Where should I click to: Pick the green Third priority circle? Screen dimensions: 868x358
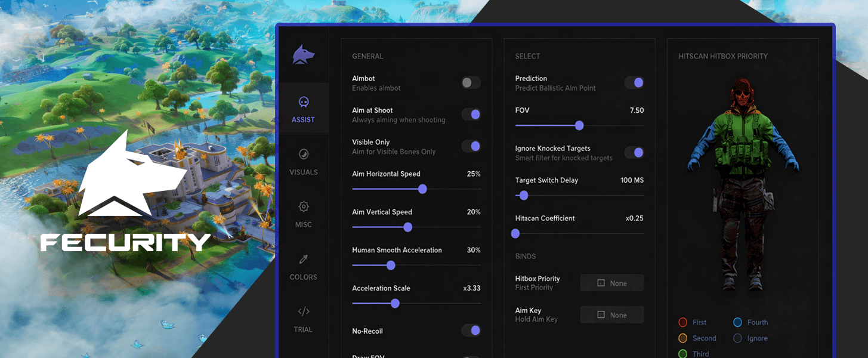(x=683, y=354)
